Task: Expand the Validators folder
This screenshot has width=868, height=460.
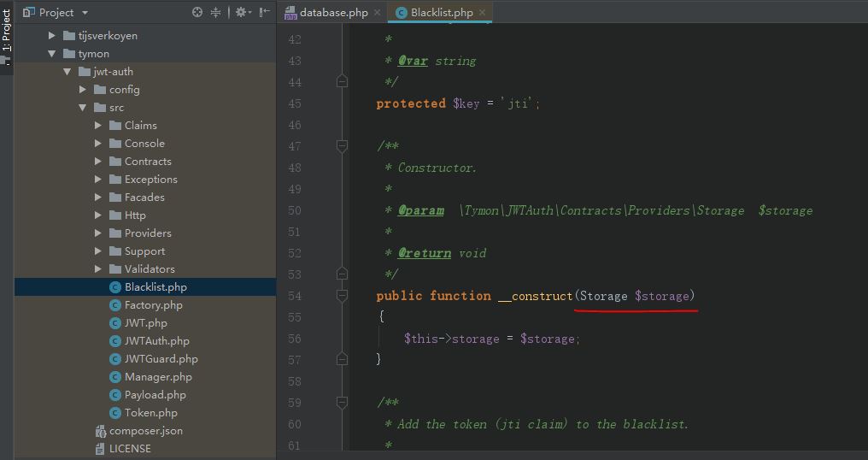Action: click(x=98, y=268)
